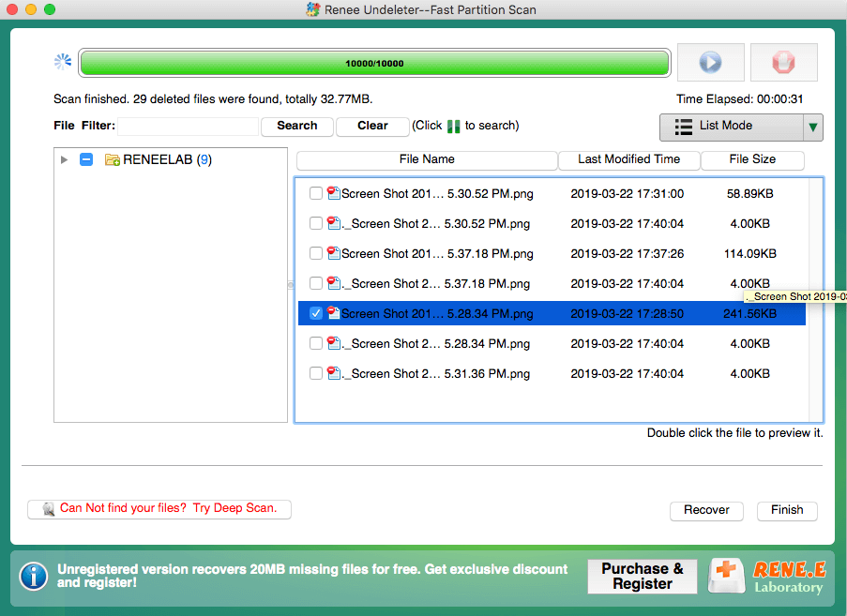
Task: Click the file list vertical scrollbar
Action: coord(815,300)
